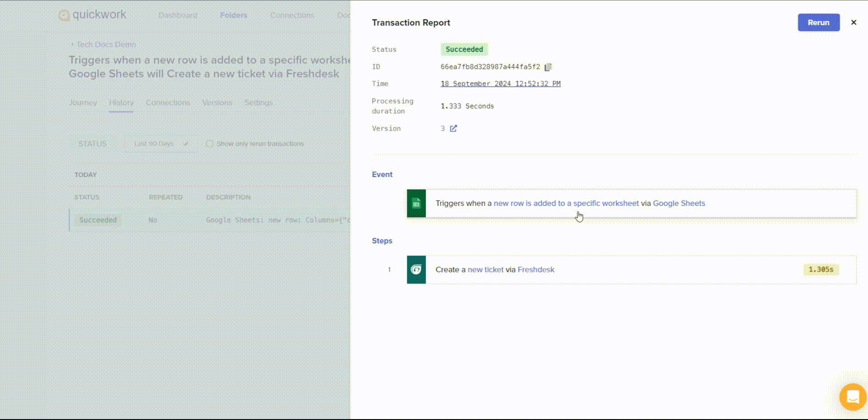Go to the Dashboard menu item

(x=178, y=15)
